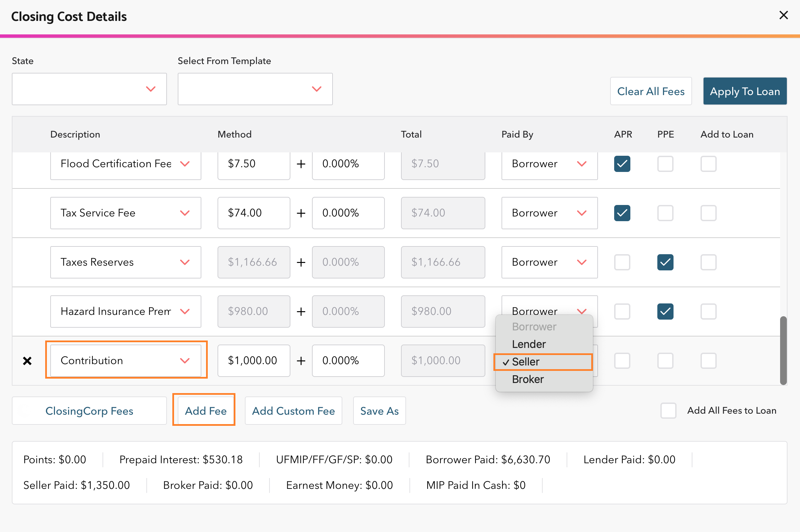Open the Select From Template dropdown
The image size is (800, 532).
pos(255,89)
